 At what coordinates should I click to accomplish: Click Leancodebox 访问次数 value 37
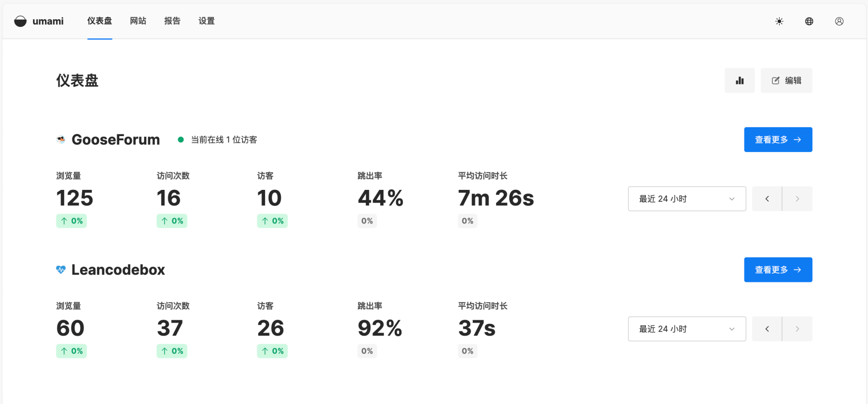click(x=170, y=328)
